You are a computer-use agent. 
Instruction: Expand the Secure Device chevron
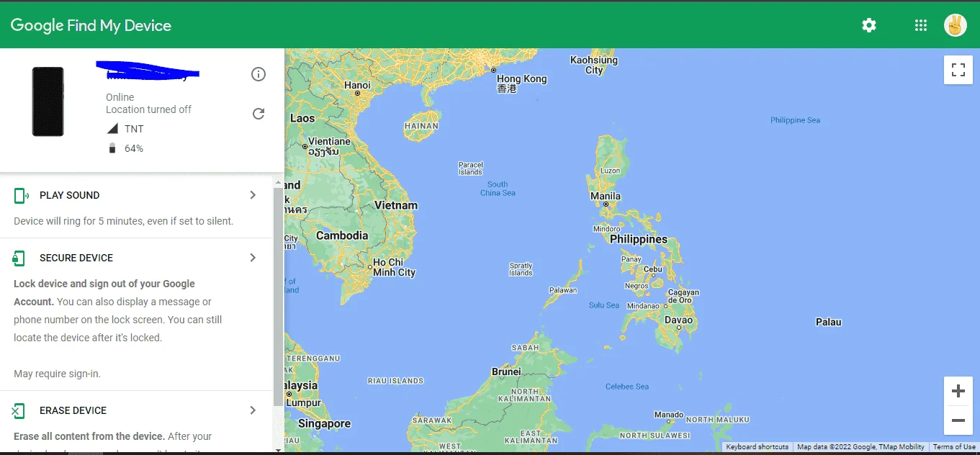[253, 258]
